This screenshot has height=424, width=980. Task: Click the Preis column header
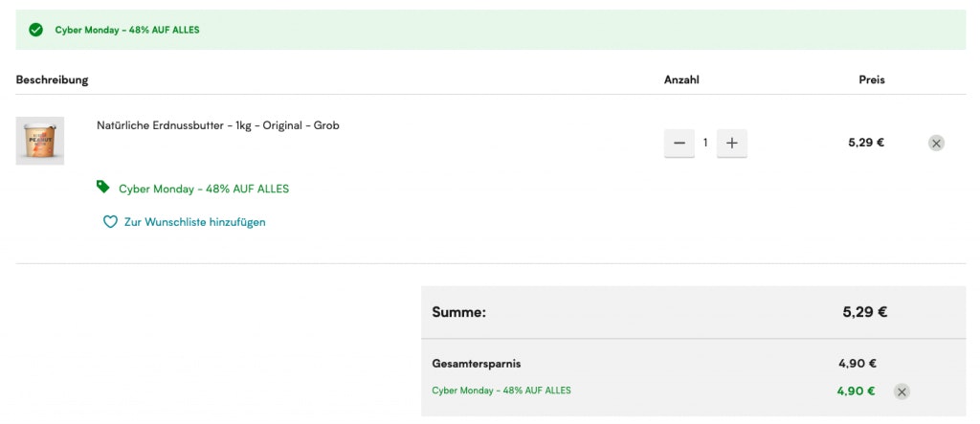pos(871,79)
